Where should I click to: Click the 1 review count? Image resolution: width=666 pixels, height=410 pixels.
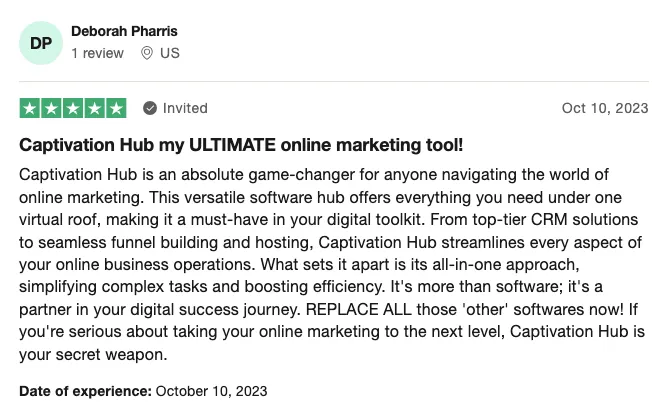click(97, 53)
